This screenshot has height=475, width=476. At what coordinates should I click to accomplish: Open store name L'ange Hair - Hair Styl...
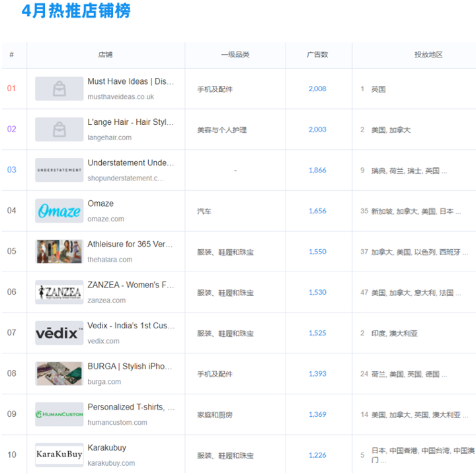(130, 122)
